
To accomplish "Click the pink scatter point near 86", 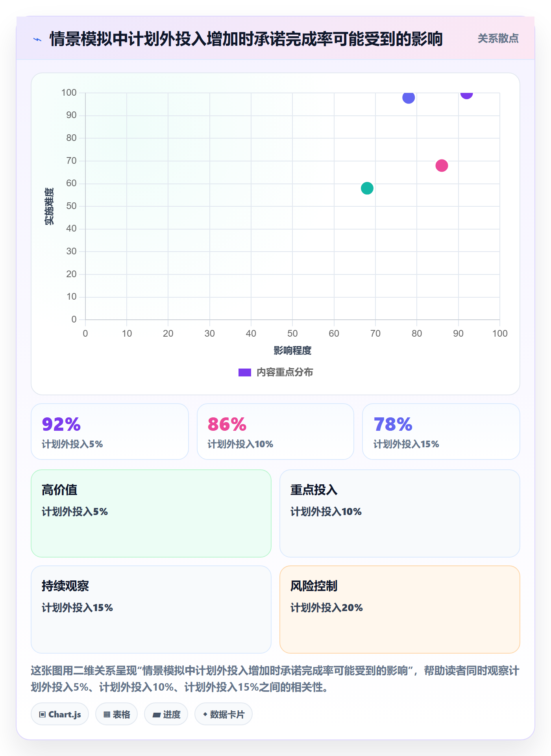I will pyautogui.click(x=442, y=166).
